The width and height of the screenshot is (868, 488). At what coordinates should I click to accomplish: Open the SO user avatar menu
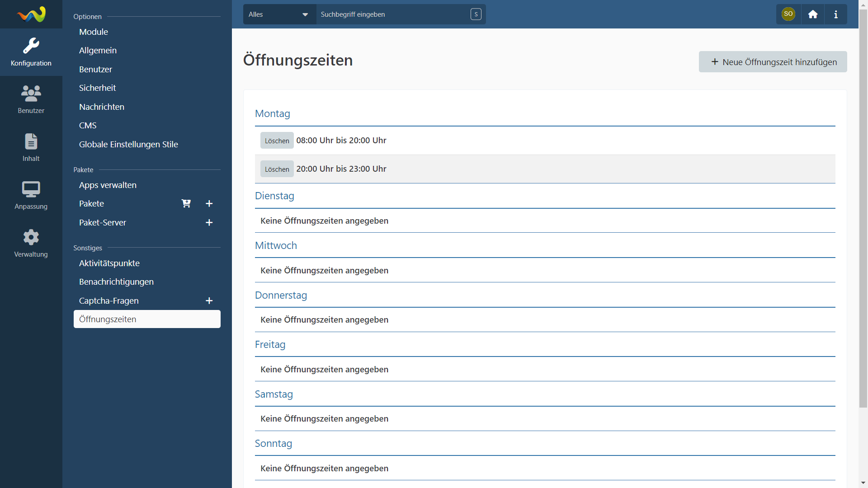point(788,14)
